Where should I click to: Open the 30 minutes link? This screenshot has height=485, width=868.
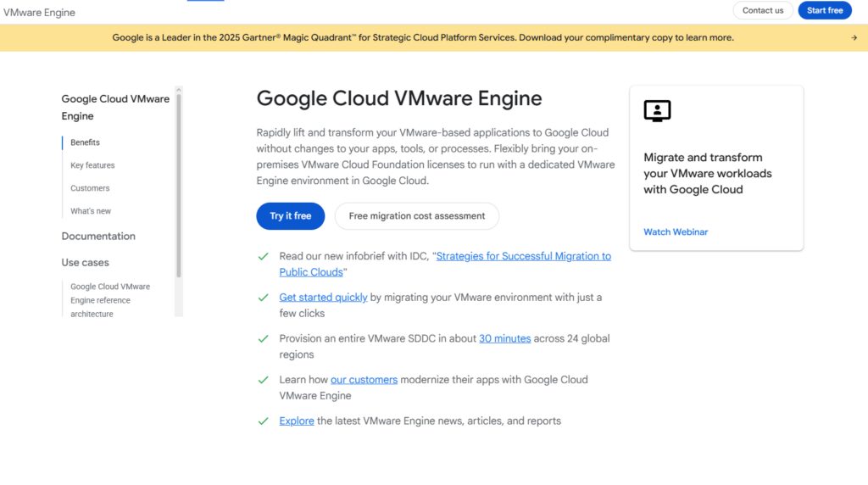505,338
